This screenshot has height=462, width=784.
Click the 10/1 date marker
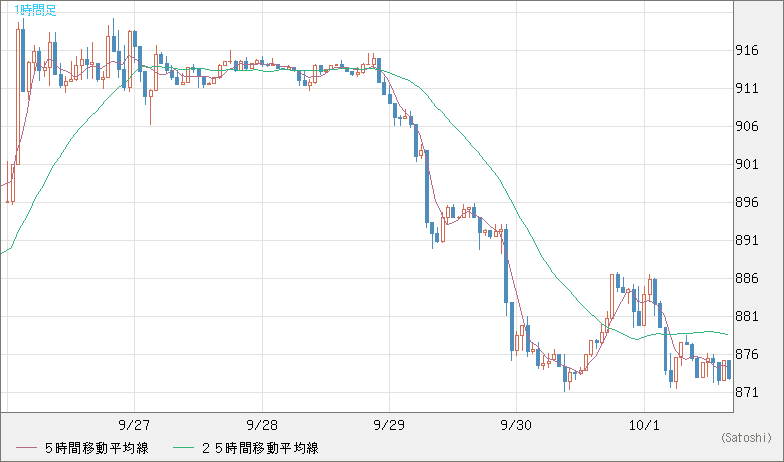point(642,424)
